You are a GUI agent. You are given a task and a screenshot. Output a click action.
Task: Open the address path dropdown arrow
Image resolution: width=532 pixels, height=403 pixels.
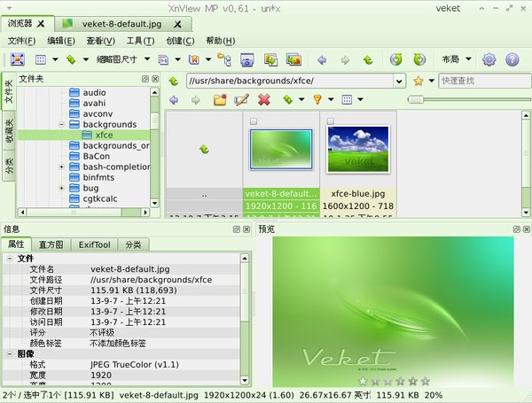[399, 81]
